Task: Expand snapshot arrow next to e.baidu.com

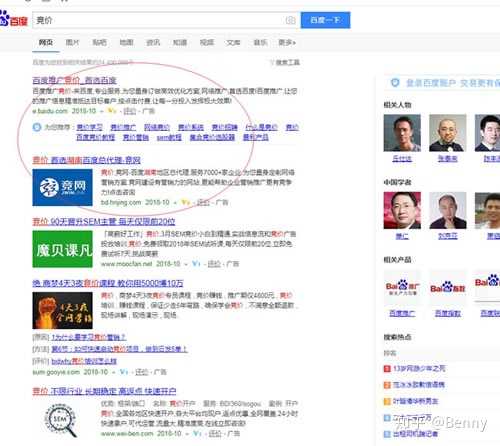Action: [102, 111]
